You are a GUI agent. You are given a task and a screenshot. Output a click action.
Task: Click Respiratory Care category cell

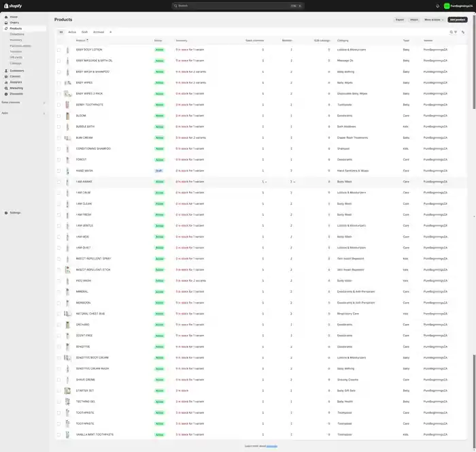pos(348,314)
